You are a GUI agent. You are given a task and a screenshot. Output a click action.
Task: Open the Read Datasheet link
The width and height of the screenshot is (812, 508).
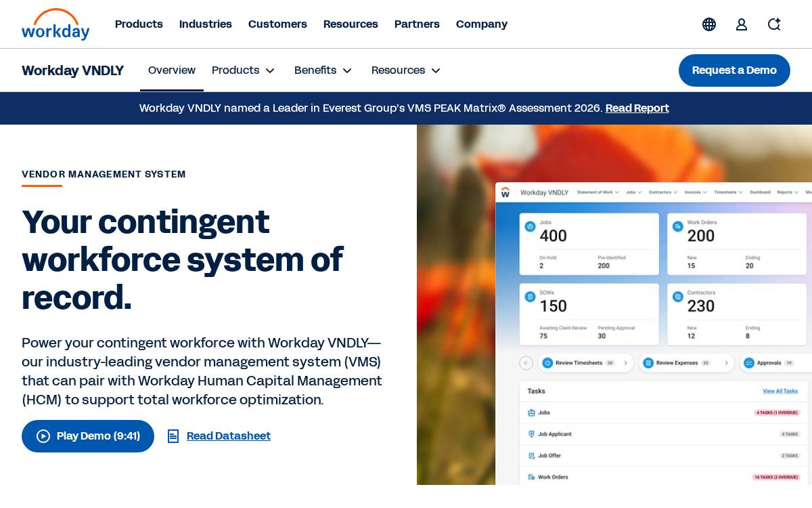click(x=219, y=436)
